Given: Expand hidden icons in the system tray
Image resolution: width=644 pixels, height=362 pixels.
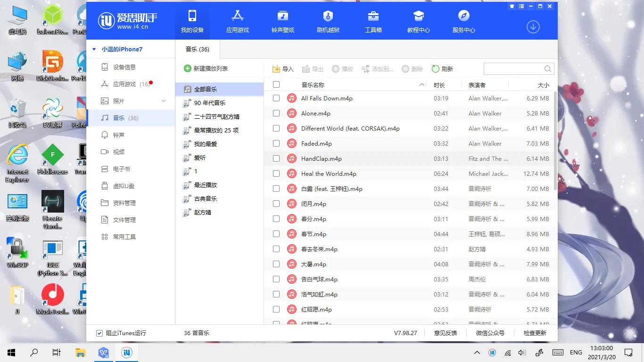Looking at the screenshot, I should (x=477, y=352).
